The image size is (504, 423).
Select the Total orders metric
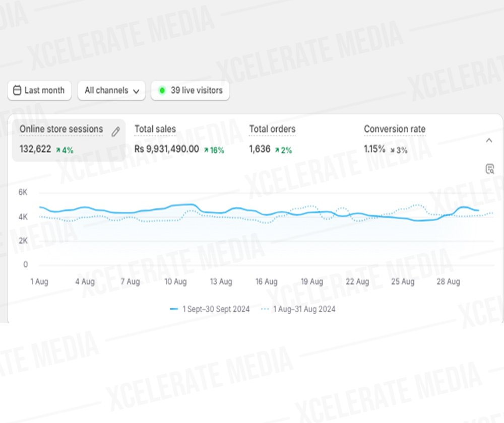tap(272, 129)
